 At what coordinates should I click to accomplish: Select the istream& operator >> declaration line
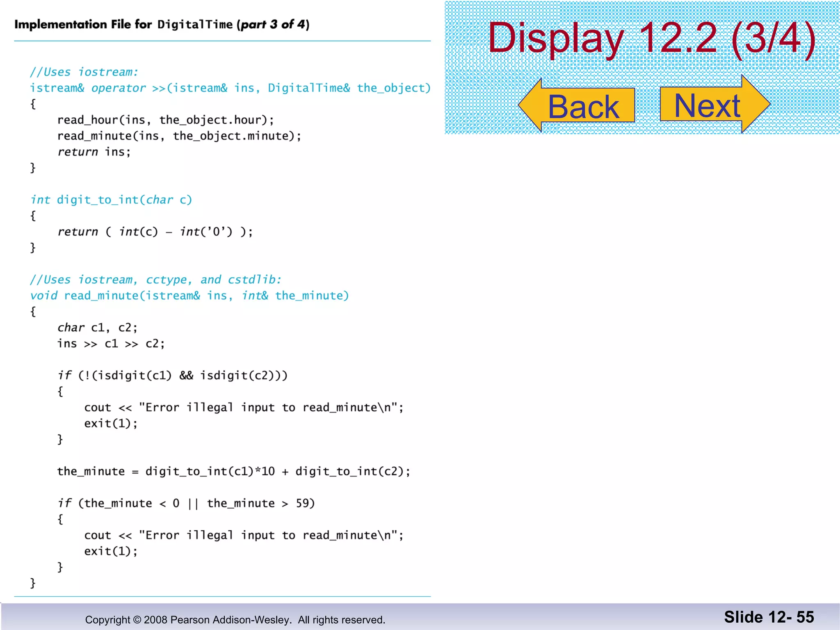point(230,88)
